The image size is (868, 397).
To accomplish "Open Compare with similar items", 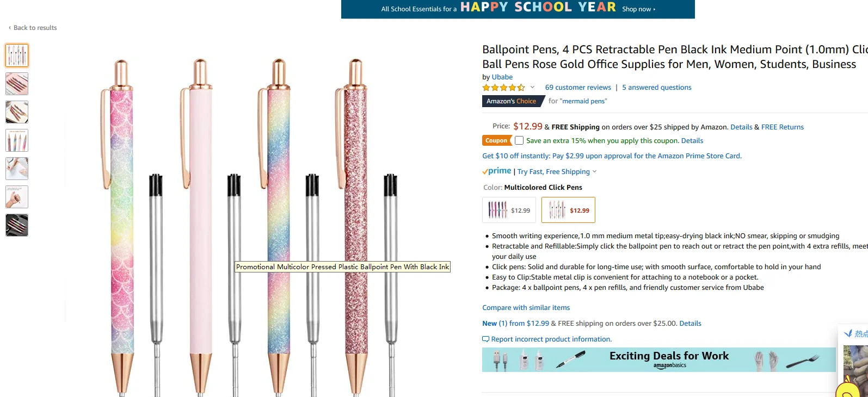I will coord(526,308).
